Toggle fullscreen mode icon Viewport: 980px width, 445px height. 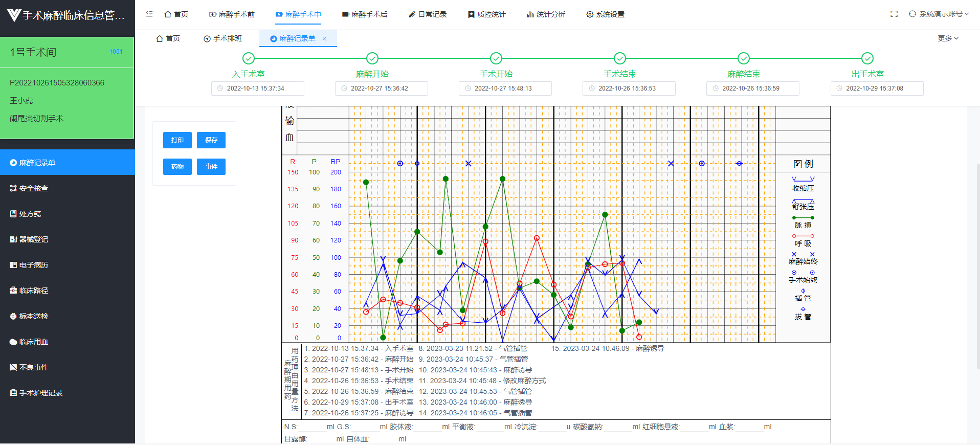[894, 14]
